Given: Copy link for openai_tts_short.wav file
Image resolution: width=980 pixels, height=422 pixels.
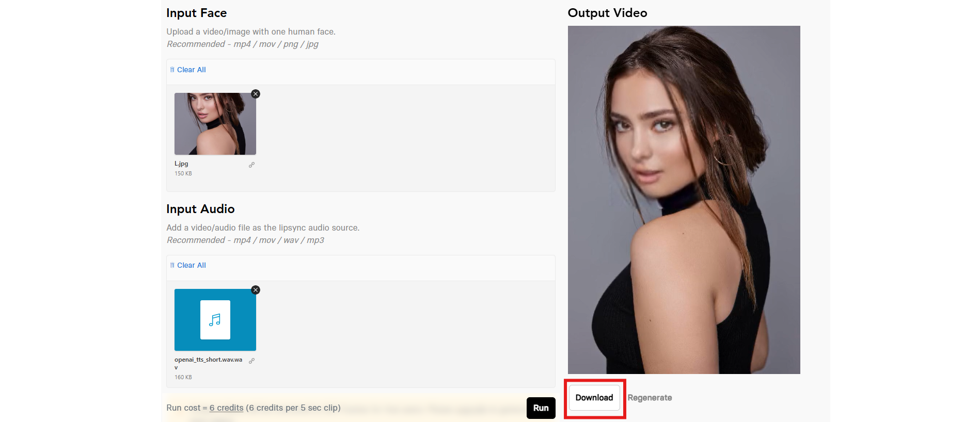Looking at the screenshot, I should pyautogui.click(x=251, y=361).
